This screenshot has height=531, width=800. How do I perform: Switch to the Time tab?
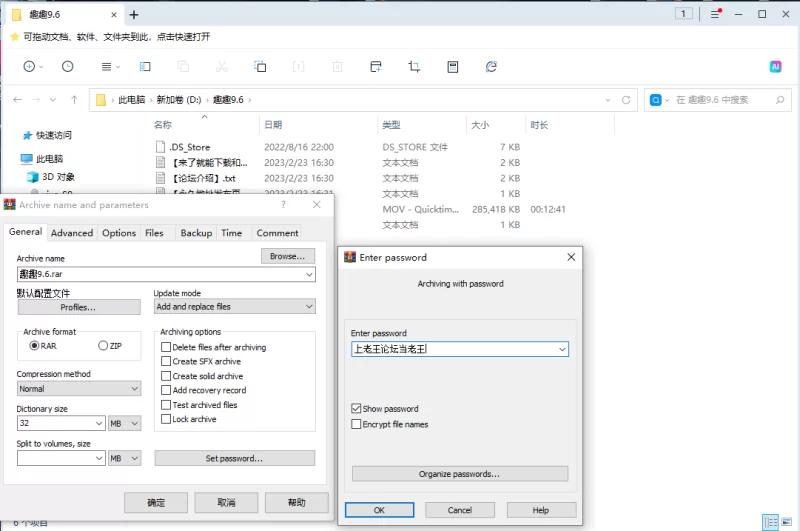point(231,233)
